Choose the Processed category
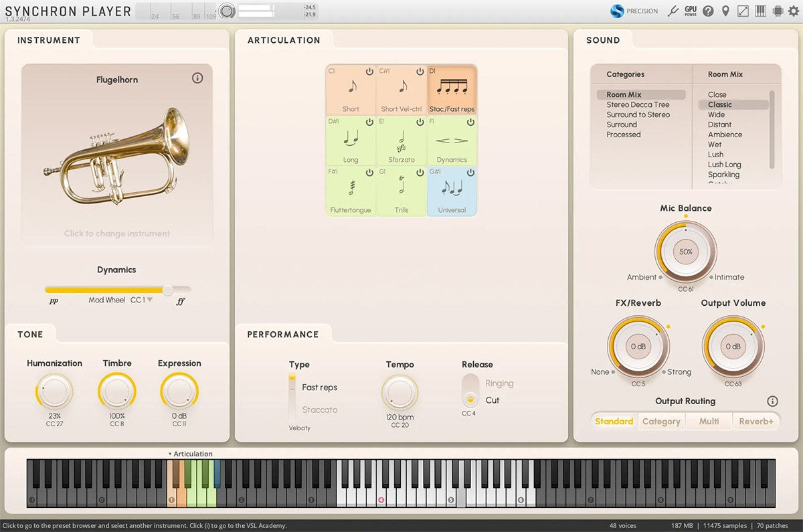The width and height of the screenshot is (803, 532). (624, 135)
